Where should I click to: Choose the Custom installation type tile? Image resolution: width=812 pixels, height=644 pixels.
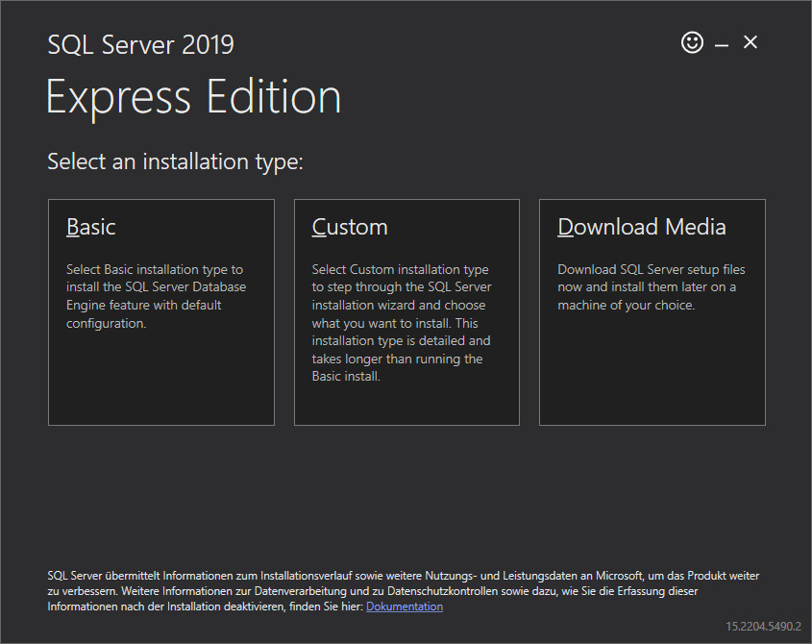(x=406, y=312)
